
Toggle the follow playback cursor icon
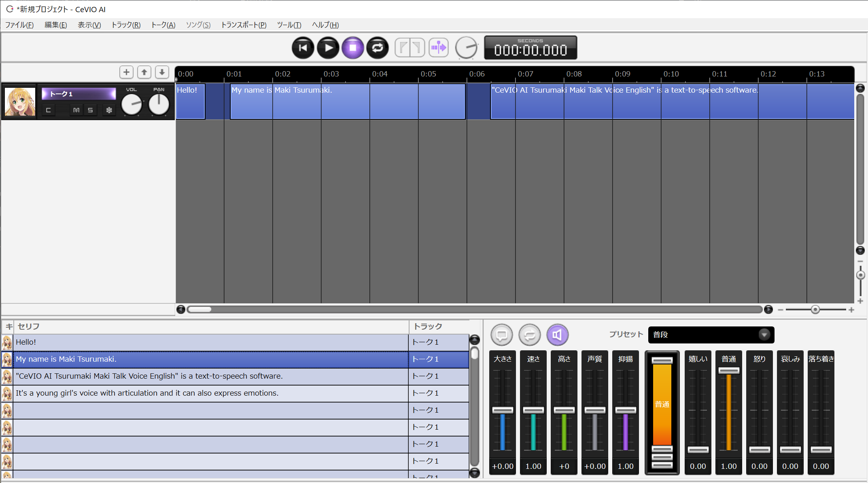(439, 48)
